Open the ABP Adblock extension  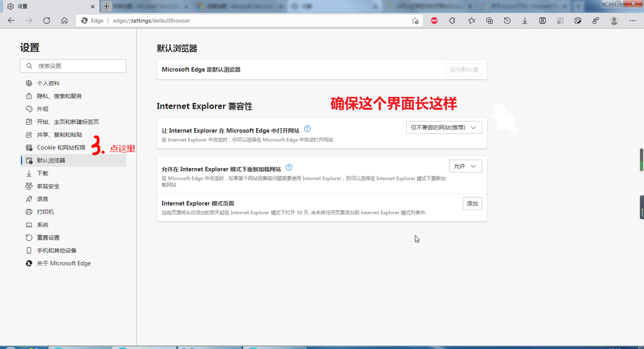pyautogui.click(x=434, y=21)
